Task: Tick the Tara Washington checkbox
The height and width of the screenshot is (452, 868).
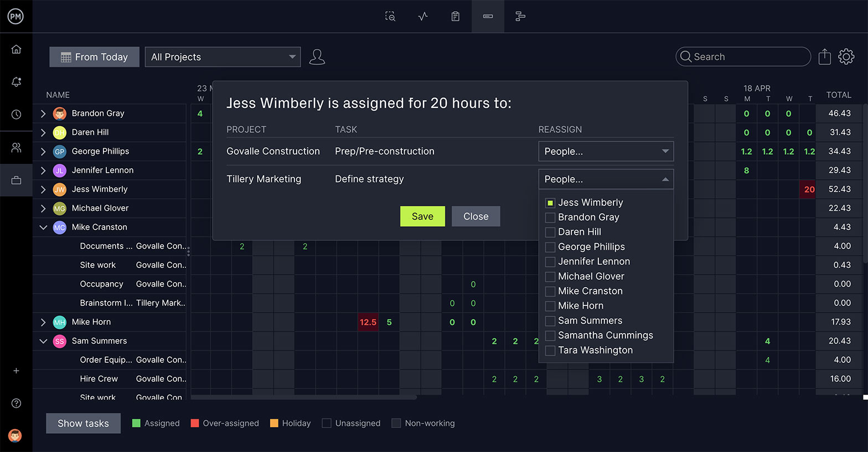Action: tap(550, 351)
